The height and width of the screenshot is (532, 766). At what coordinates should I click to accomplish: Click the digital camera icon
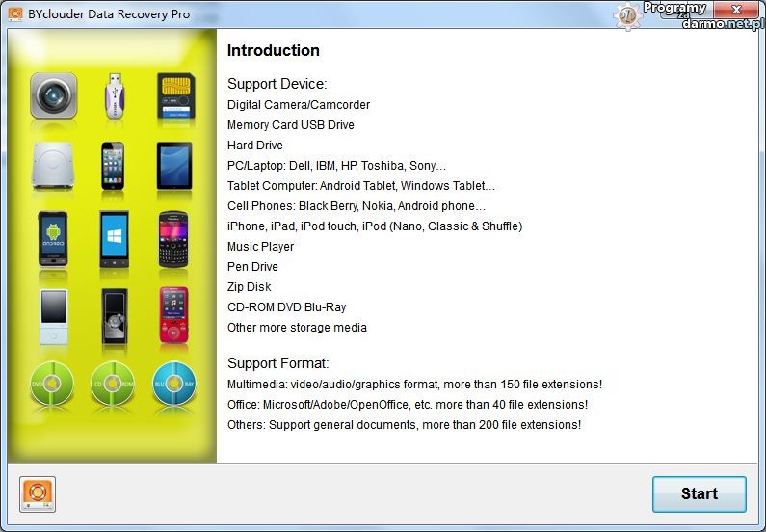pyautogui.click(x=53, y=95)
